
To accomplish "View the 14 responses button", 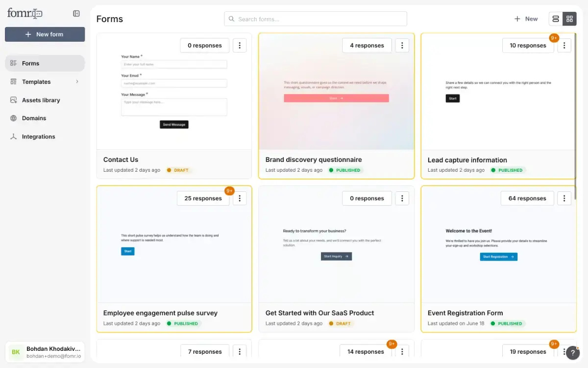I will (366, 351).
